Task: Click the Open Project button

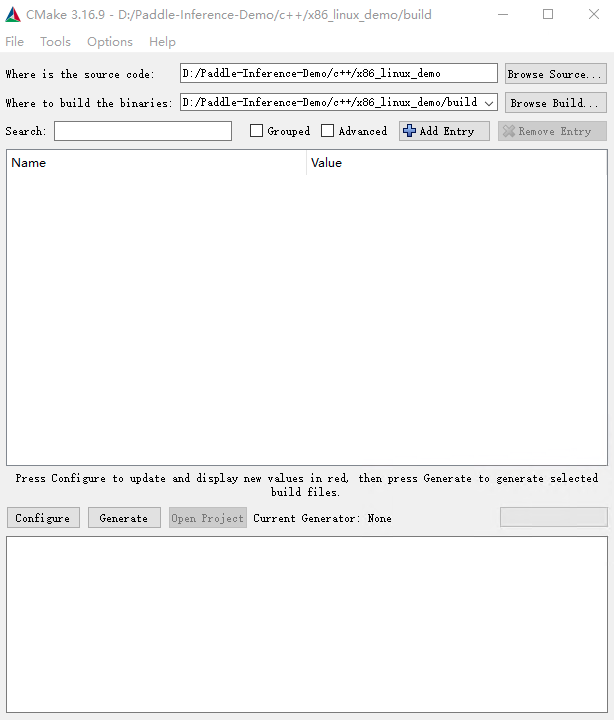Action: (207, 518)
